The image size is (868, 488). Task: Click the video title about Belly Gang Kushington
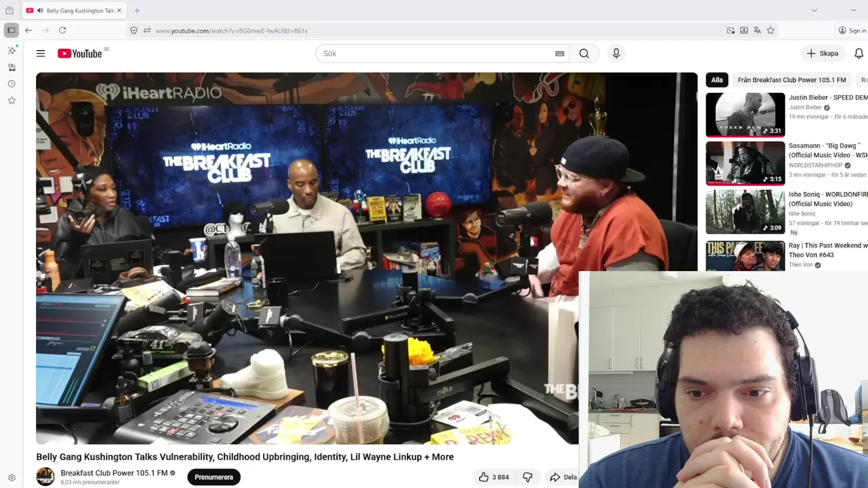tap(245, 457)
